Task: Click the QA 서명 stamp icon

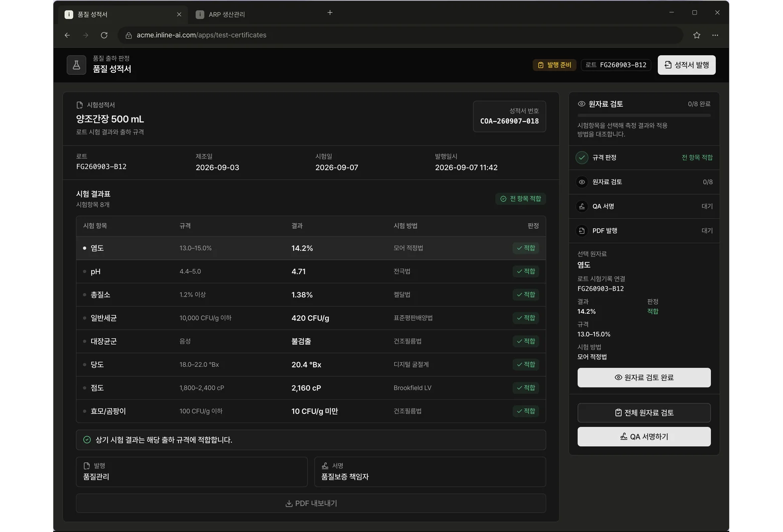Action: pos(582,206)
